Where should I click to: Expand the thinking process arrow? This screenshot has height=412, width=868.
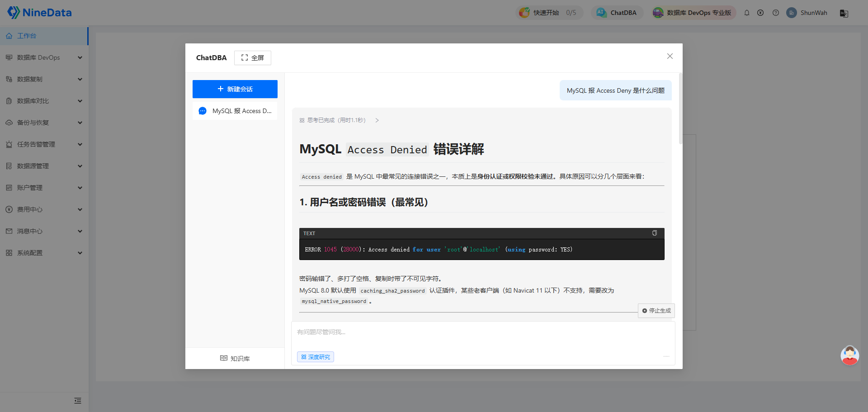click(377, 120)
